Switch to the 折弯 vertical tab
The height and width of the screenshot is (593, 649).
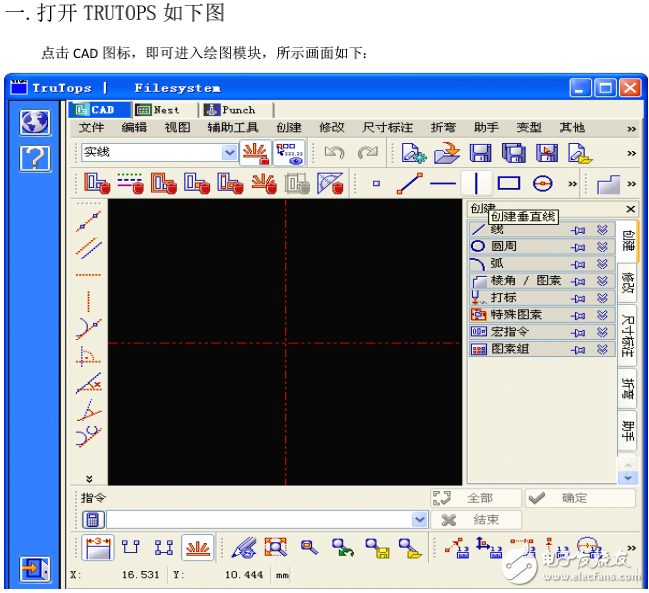click(628, 388)
